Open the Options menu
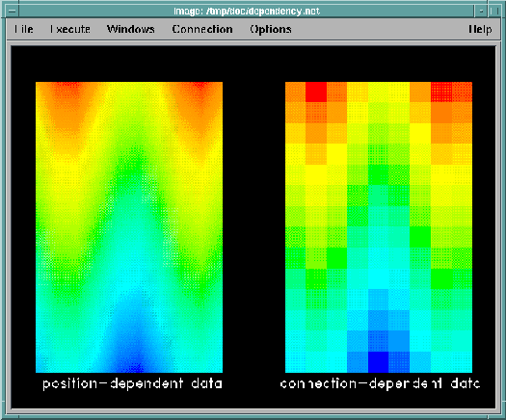The height and width of the screenshot is (420, 506). tap(271, 29)
